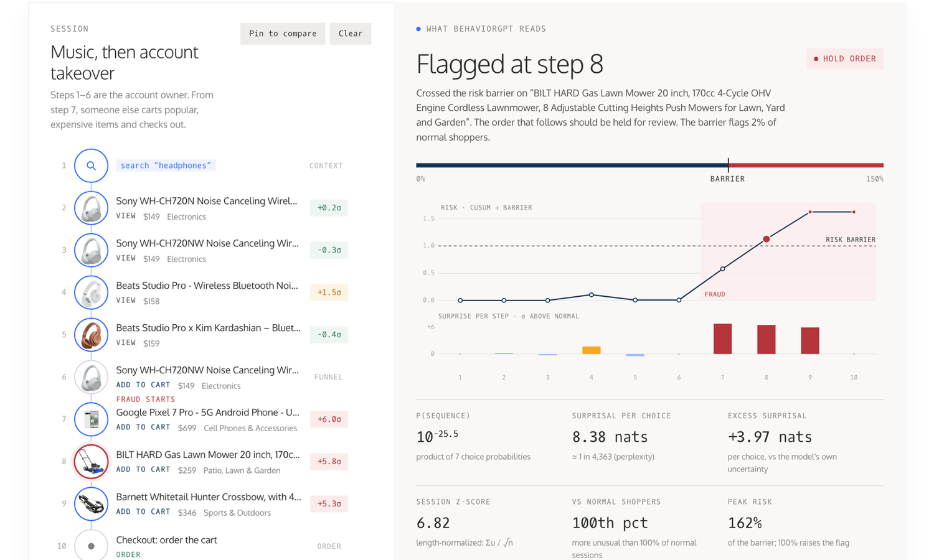The width and height of the screenshot is (934, 560).
Task: Click the large red step 8 chart point
Action: coord(767,239)
